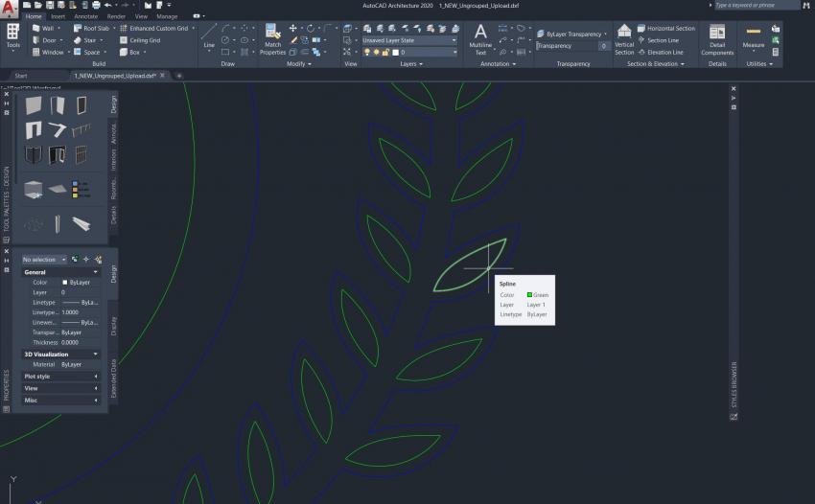Click the Elevation Line button
This screenshot has width=815, height=504.
coord(664,52)
